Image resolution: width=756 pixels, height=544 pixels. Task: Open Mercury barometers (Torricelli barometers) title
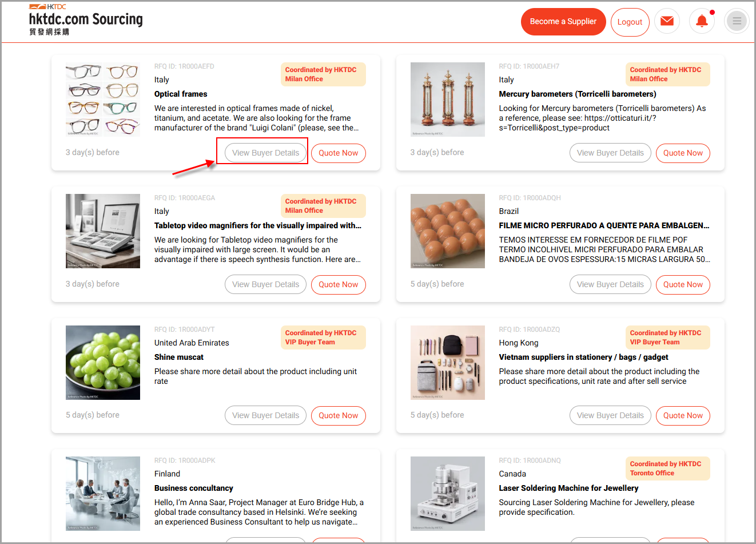(578, 94)
